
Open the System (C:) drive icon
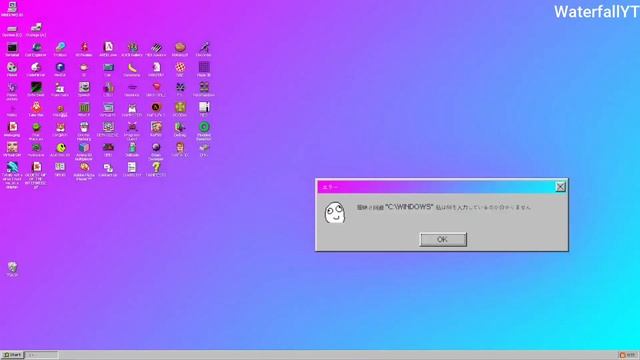[12, 28]
